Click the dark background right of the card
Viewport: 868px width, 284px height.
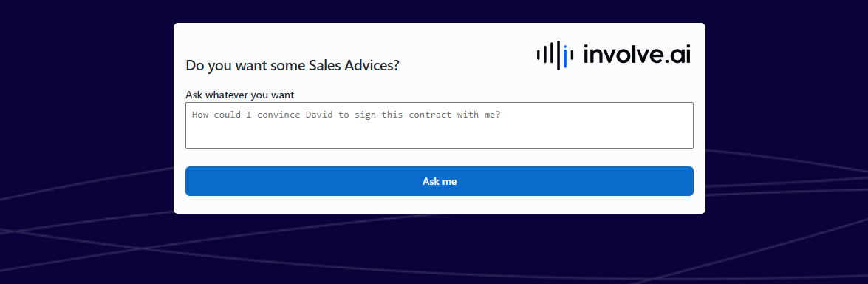786,83
